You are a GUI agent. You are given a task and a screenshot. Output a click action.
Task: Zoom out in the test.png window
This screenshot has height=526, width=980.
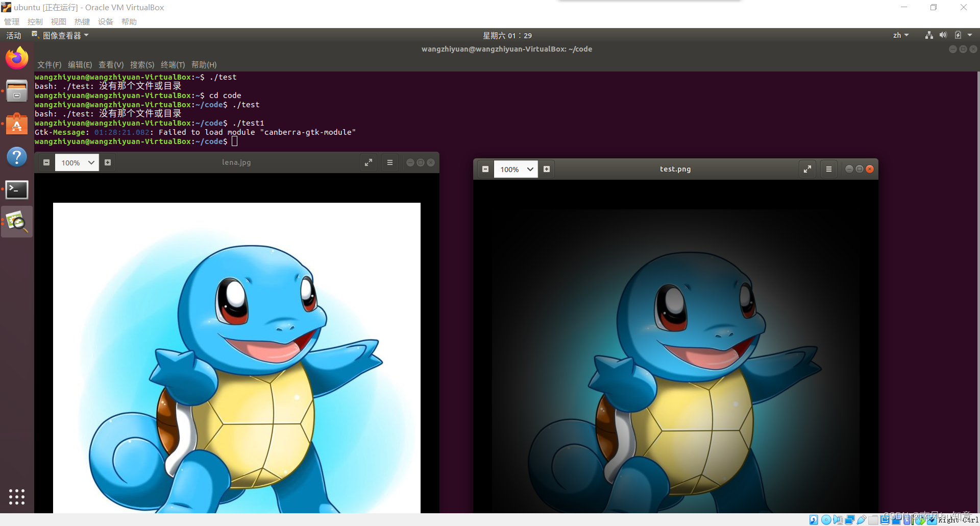coord(485,169)
